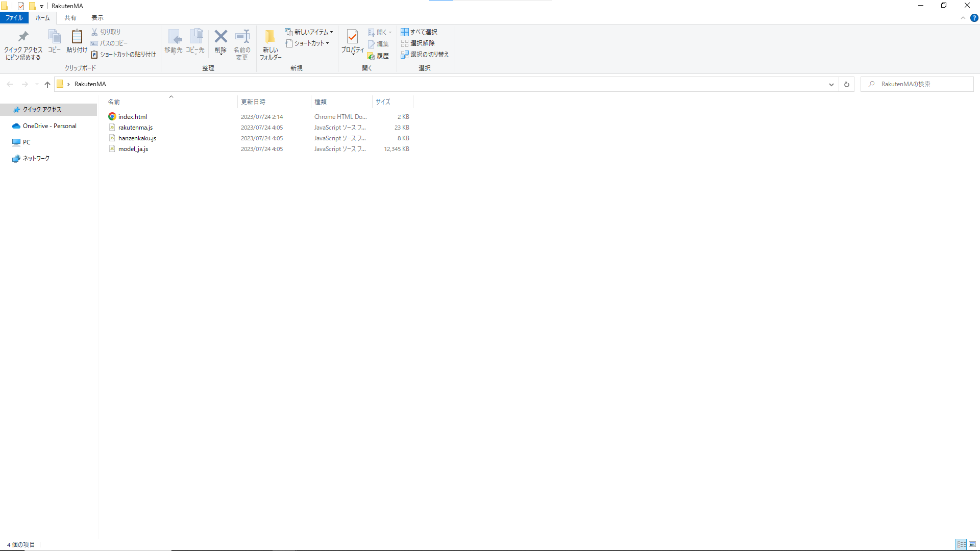Open the address bar history dropdown

tap(831, 84)
